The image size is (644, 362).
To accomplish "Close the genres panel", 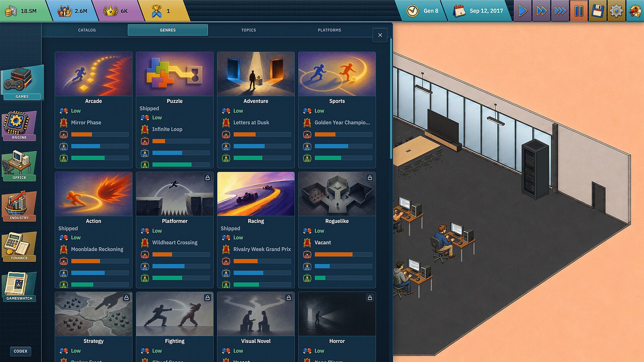I will pyautogui.click(x=380, y=35).
